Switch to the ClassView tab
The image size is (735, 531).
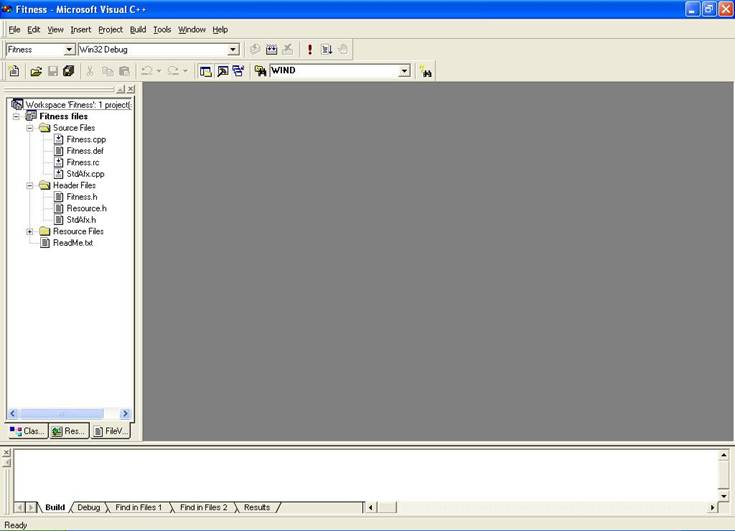pos(27,431)
